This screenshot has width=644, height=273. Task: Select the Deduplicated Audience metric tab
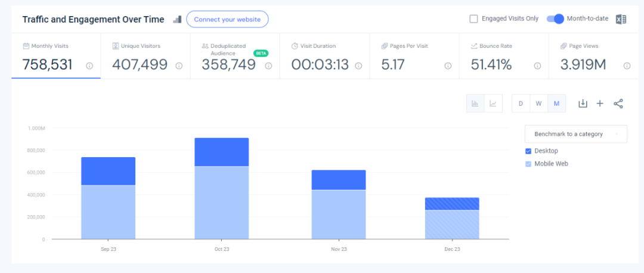tap(235, 56)
